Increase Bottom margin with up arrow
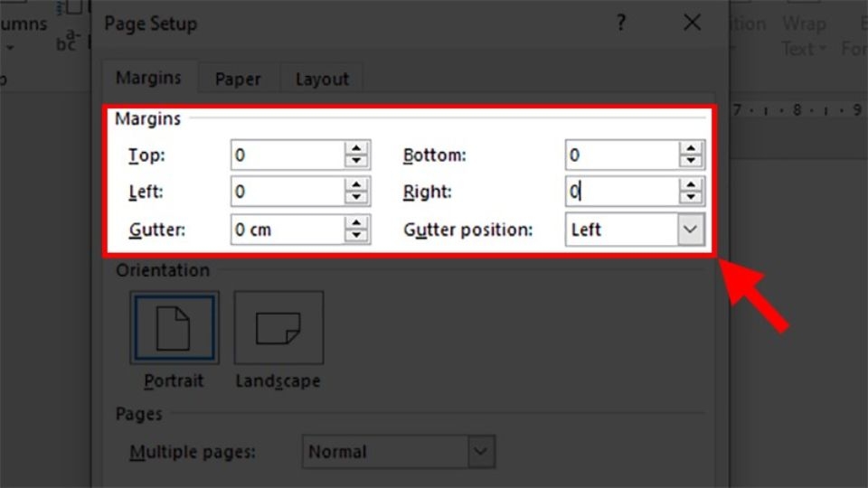 click(x=692, y=148)
